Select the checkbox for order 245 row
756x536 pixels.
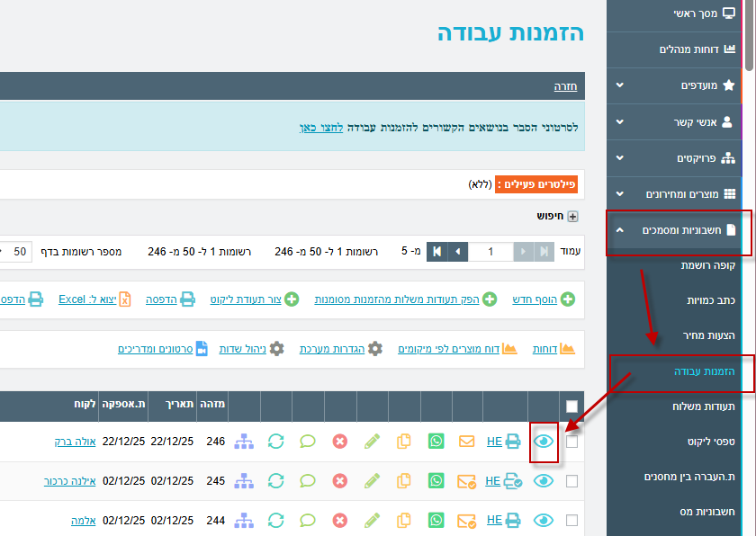[571, 481]
